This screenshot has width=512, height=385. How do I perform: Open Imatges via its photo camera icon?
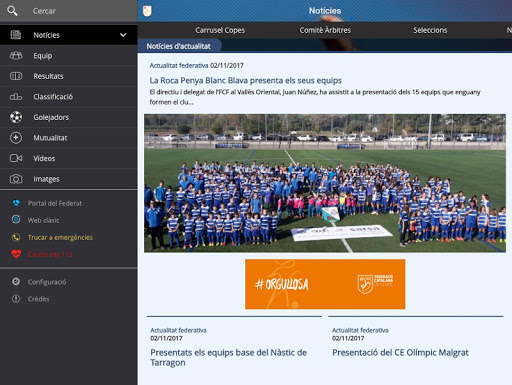[x=16, y=179]
